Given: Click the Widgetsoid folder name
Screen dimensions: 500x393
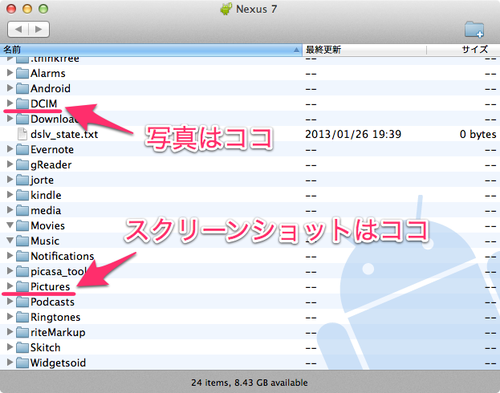Looking at the screenshot, I should click(x=58, y=363).
